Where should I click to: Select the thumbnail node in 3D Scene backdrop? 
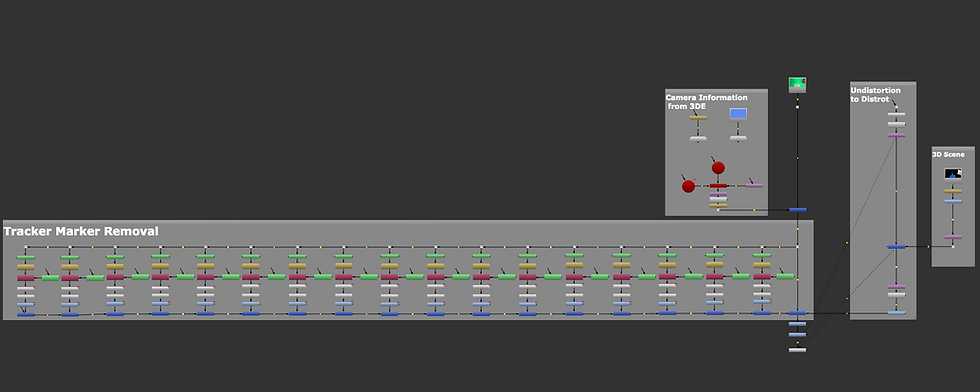point(952,173)
